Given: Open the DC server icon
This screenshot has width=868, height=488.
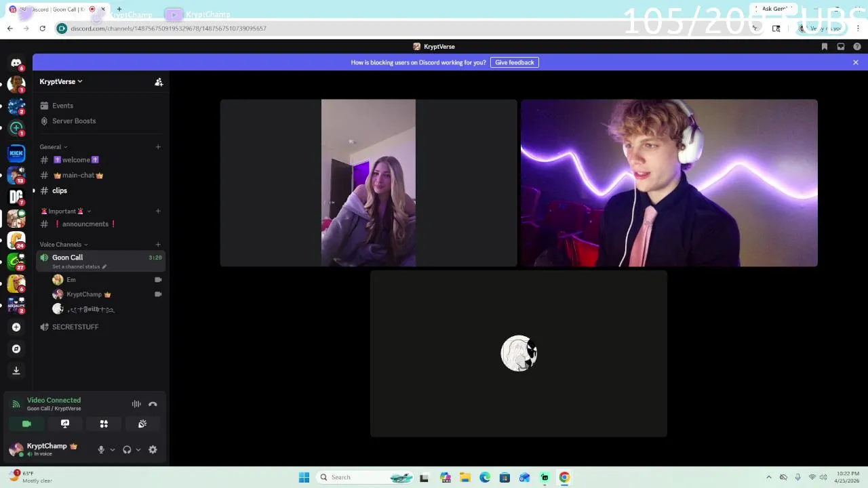Looking at the screenshot, I should pyautogui.click(x=16, y=197).
